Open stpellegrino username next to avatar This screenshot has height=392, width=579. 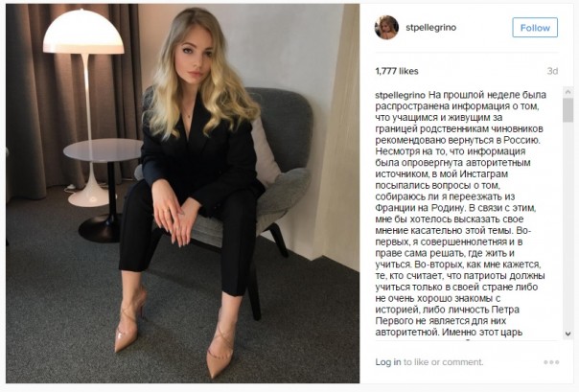[x=431, y=27]
